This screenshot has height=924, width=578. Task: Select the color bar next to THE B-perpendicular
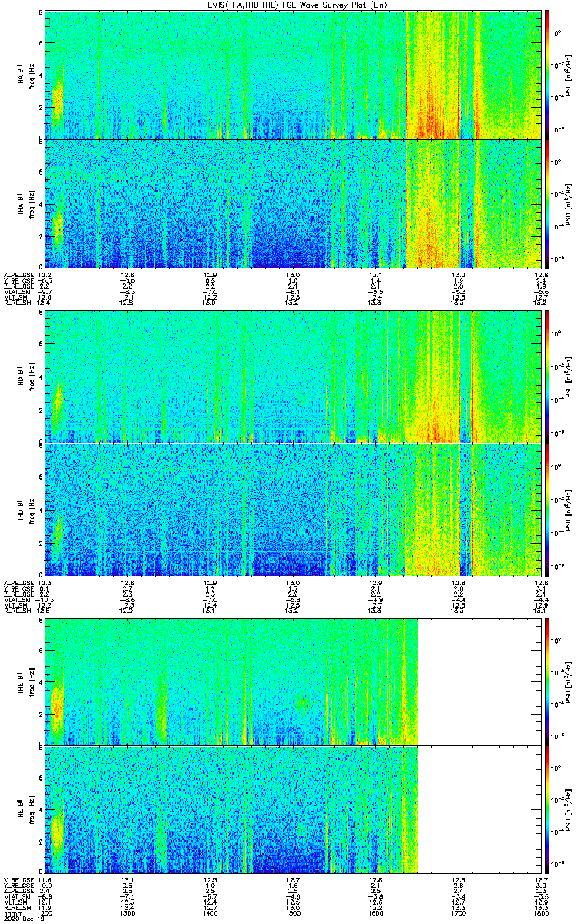click(547, 681)
